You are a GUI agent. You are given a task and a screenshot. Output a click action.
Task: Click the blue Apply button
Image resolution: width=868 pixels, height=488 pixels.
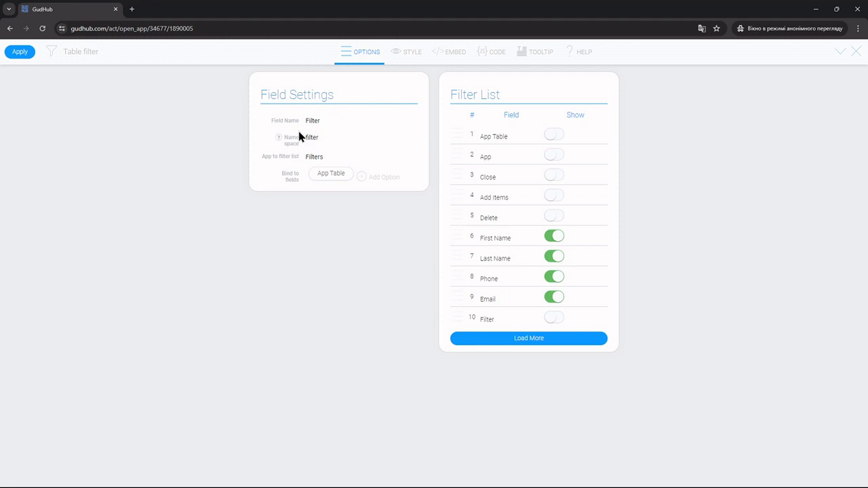pos(20,52)
